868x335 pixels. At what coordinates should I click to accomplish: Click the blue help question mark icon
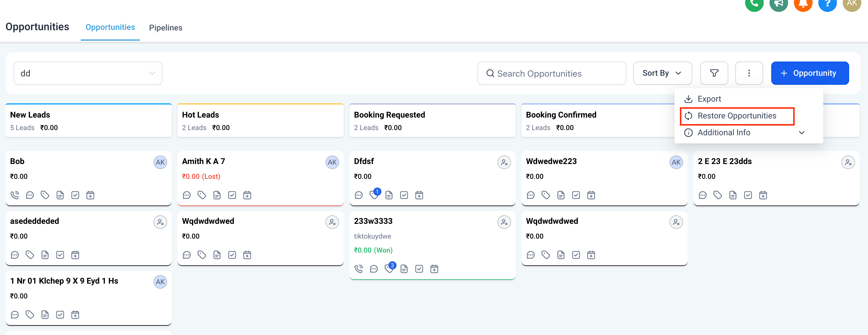point(827,3)
